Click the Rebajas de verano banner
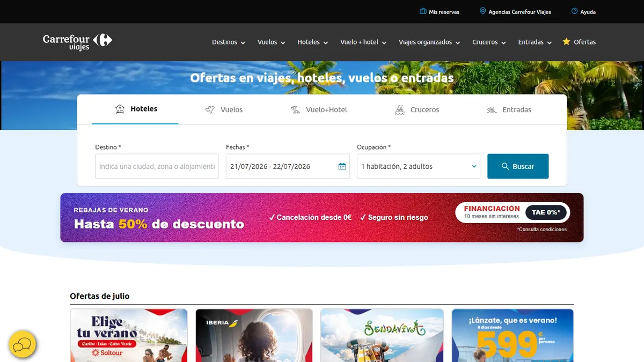The height and width of the screenshot is (362, 644). [322, 218]
